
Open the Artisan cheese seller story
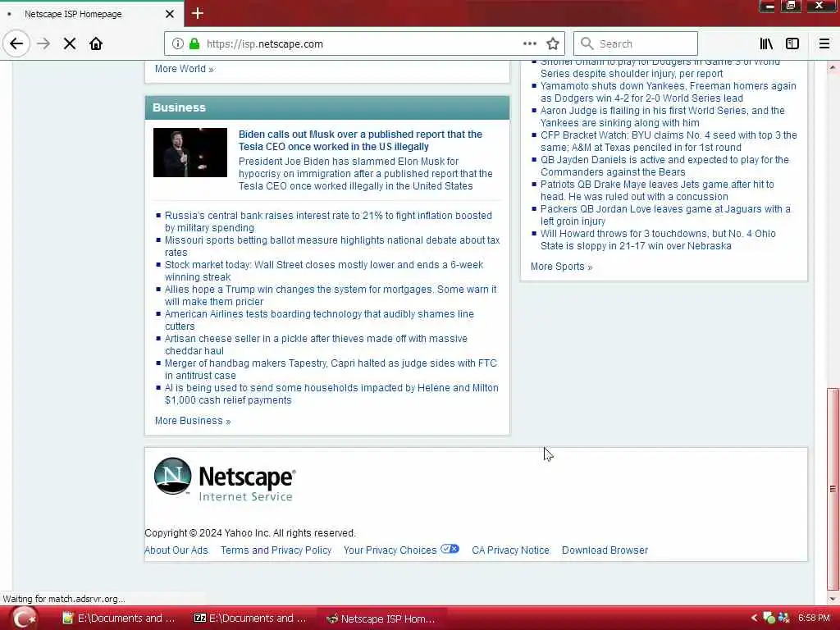(316, 345)
